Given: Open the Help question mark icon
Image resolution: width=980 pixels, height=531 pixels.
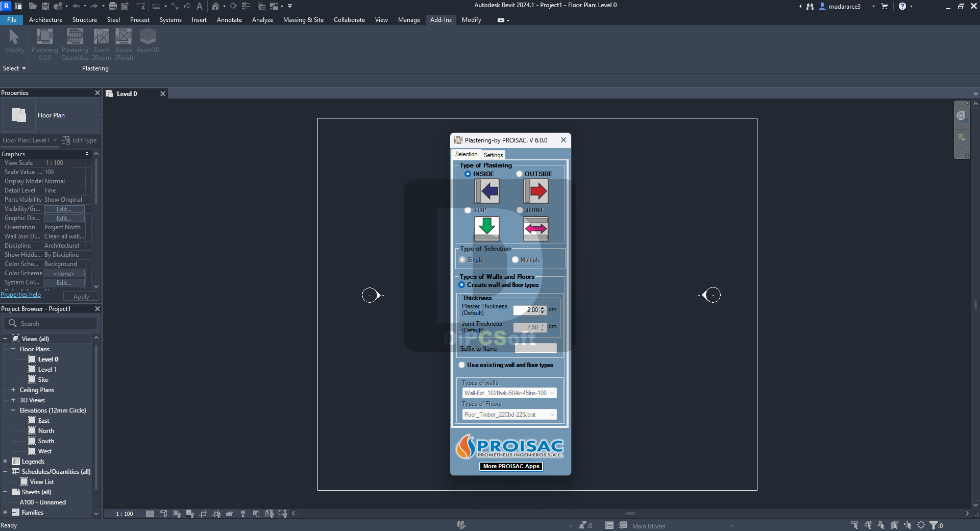Looking at the screenshot, I should (x=902, y=6).
